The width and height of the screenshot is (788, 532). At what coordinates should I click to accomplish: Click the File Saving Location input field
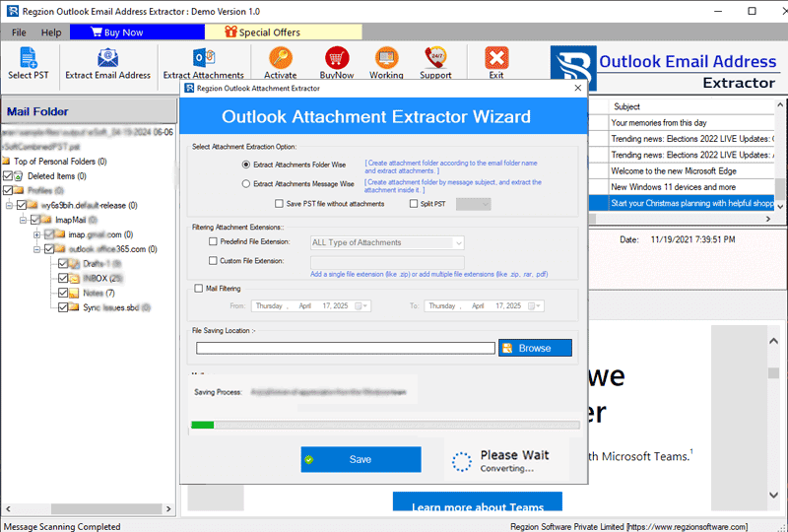346,348
